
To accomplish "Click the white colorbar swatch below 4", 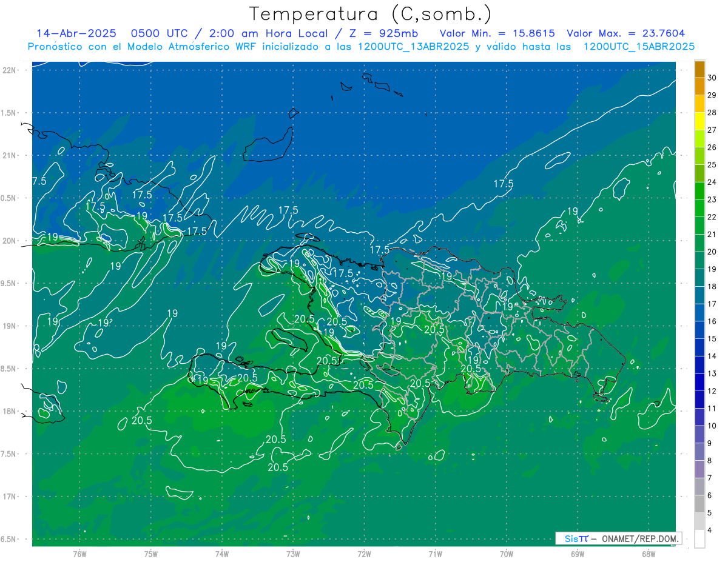I will (x=699, y=539).
